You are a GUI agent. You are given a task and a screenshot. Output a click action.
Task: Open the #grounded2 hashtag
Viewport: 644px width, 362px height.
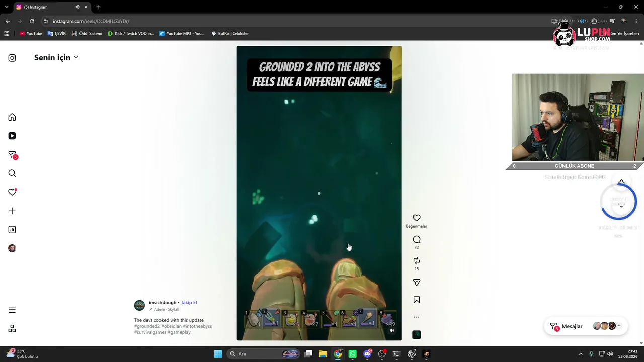point(147,326)
